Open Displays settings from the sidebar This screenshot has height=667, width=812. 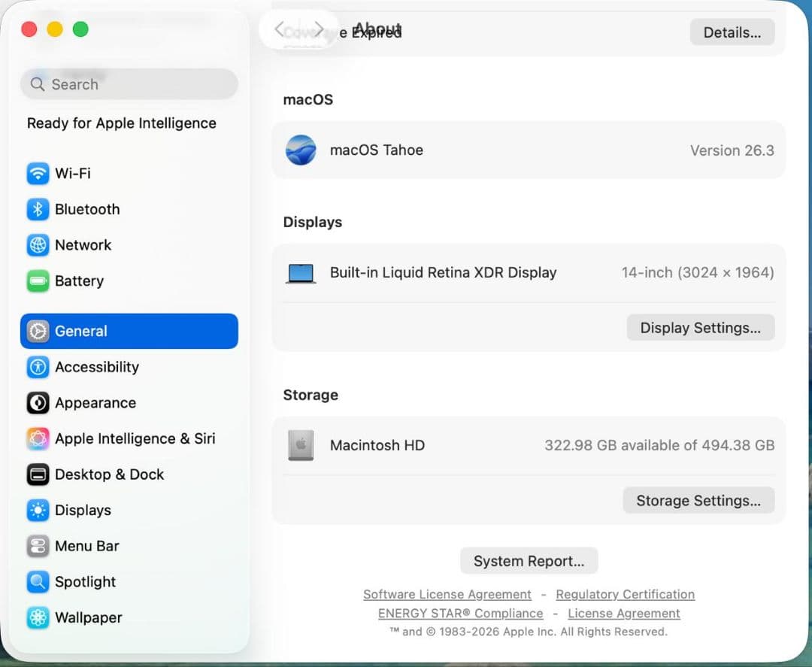[x=38, y=510]
